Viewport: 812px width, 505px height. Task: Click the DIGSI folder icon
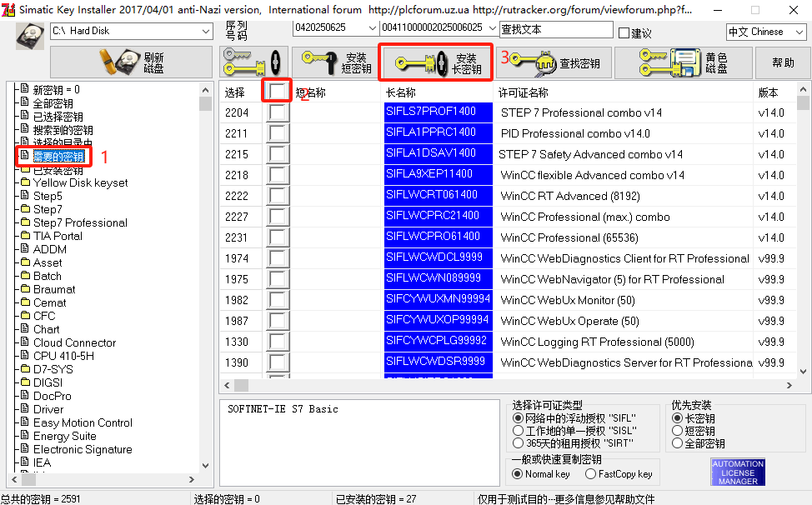[x=25, y=382]
